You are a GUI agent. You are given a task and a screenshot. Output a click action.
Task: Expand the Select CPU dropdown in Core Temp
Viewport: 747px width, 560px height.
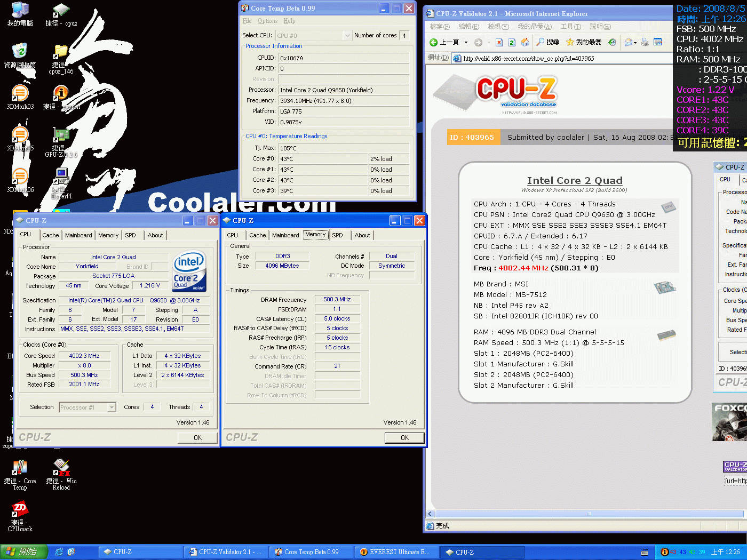pyautogui.click(x=347, y=36)
